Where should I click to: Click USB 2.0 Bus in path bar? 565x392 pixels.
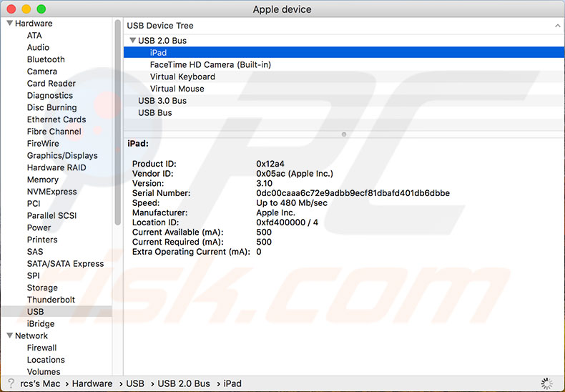pos(184,383)
